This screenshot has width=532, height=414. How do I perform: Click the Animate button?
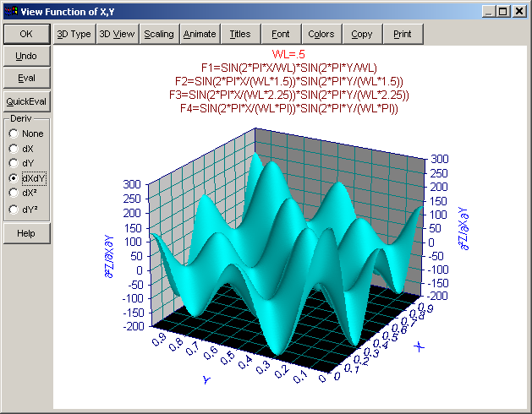(200, 34)
